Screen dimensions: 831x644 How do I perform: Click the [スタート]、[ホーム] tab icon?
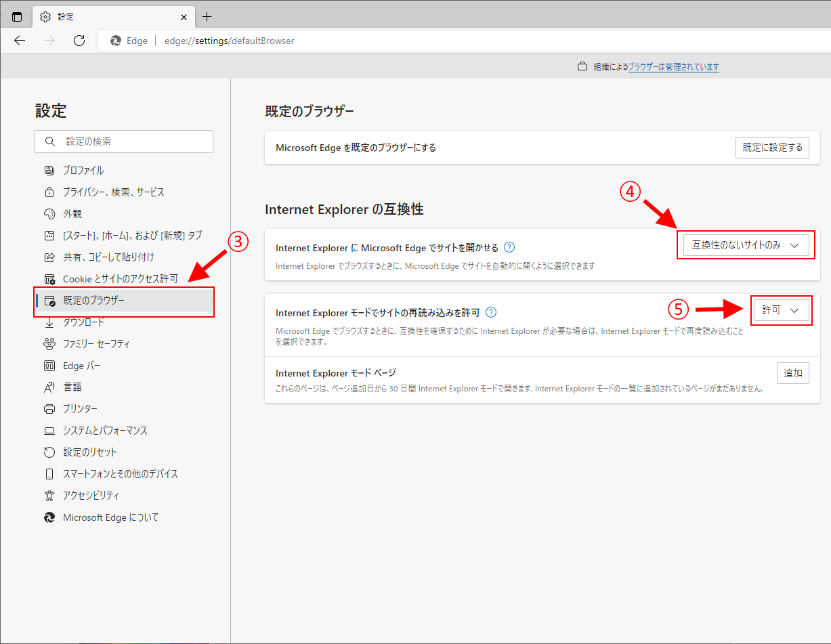(x=49, y=236)
